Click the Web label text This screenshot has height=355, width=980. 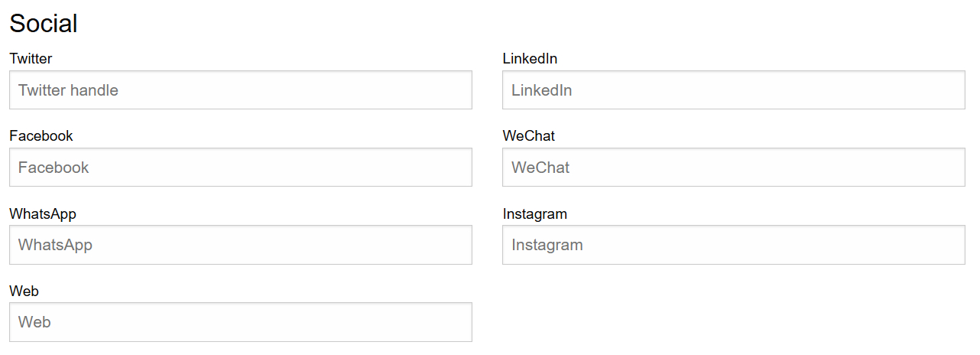24,291
